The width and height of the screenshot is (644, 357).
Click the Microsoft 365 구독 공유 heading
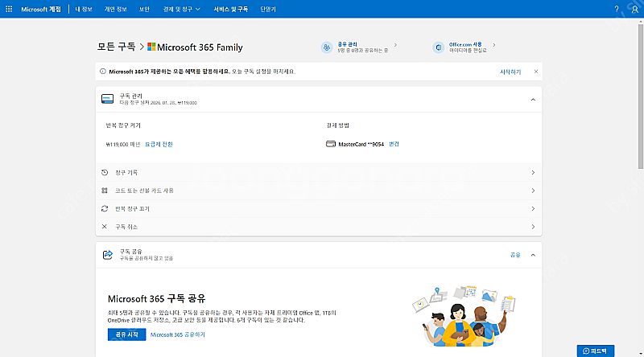click(156, 298)
